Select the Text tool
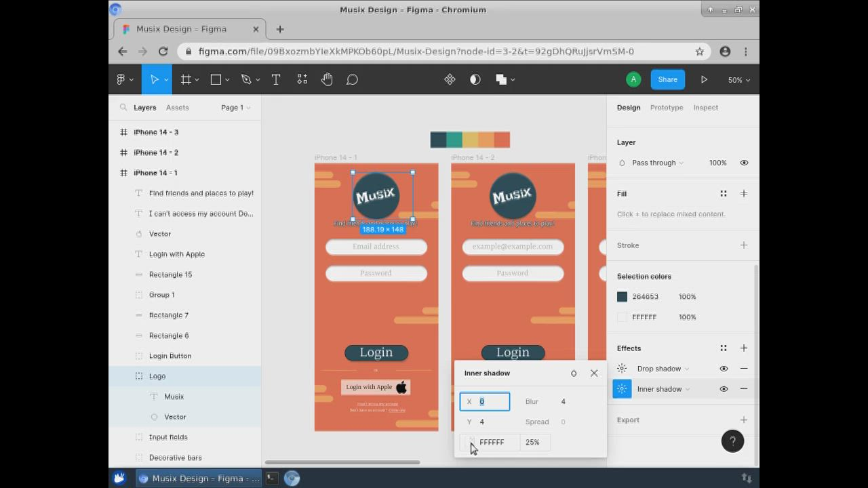868x488 pixels. click(276, 79)
